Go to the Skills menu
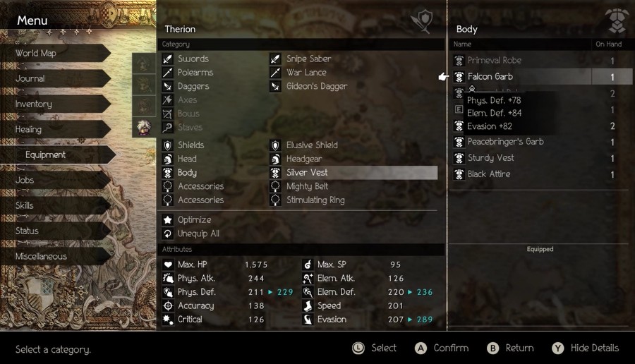The image size is (635, 364). 56,206
